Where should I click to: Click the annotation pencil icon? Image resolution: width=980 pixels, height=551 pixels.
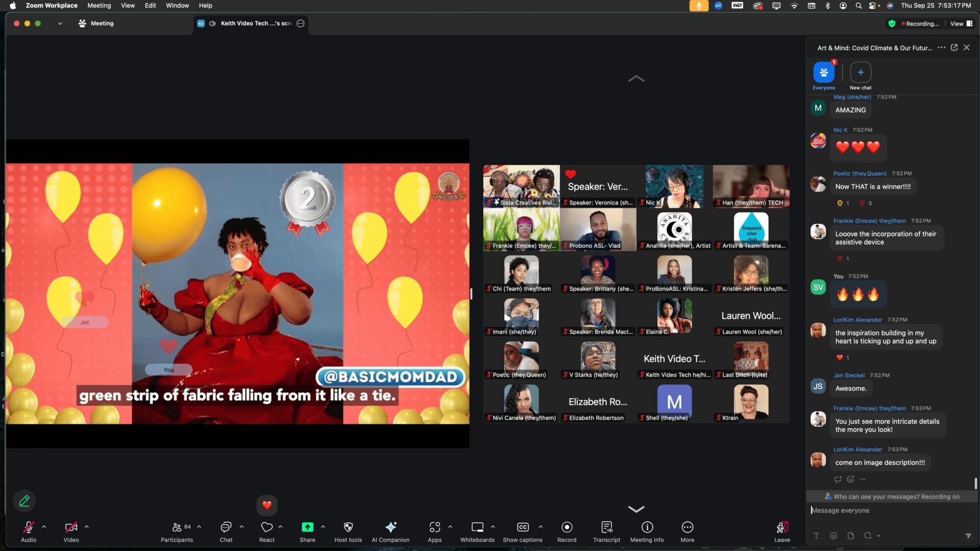pos(24,501)
